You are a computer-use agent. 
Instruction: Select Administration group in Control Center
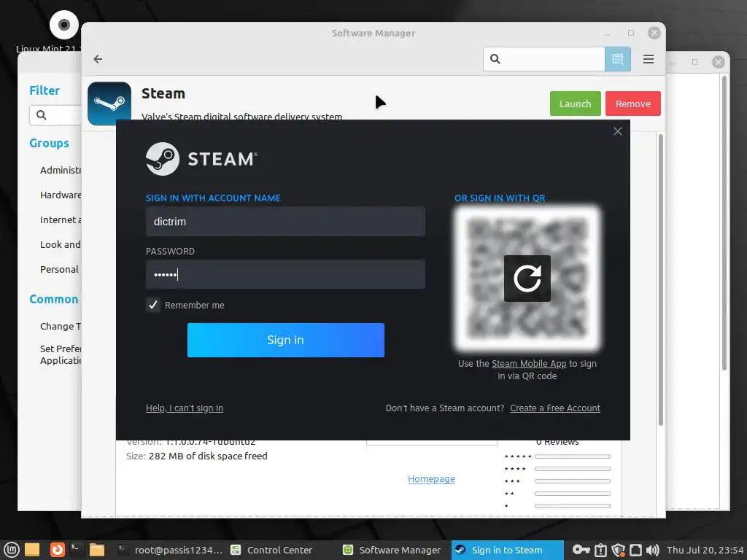point(61,170)
